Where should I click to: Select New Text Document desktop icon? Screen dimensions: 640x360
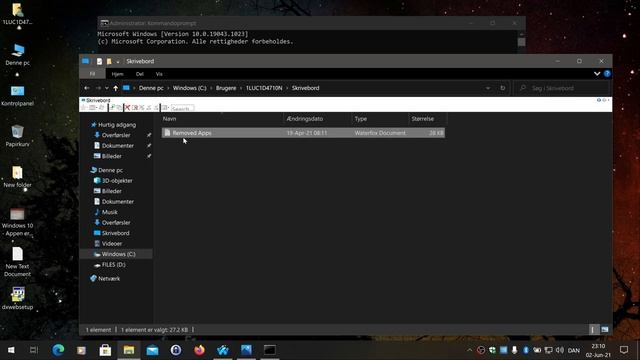(x=18, y=262)
